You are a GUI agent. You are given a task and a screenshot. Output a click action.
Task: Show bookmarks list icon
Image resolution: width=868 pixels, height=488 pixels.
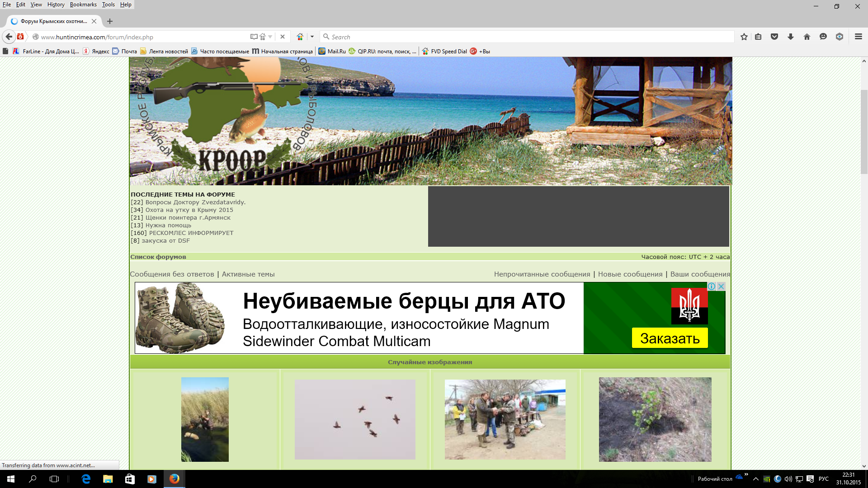tap(759, 37)
